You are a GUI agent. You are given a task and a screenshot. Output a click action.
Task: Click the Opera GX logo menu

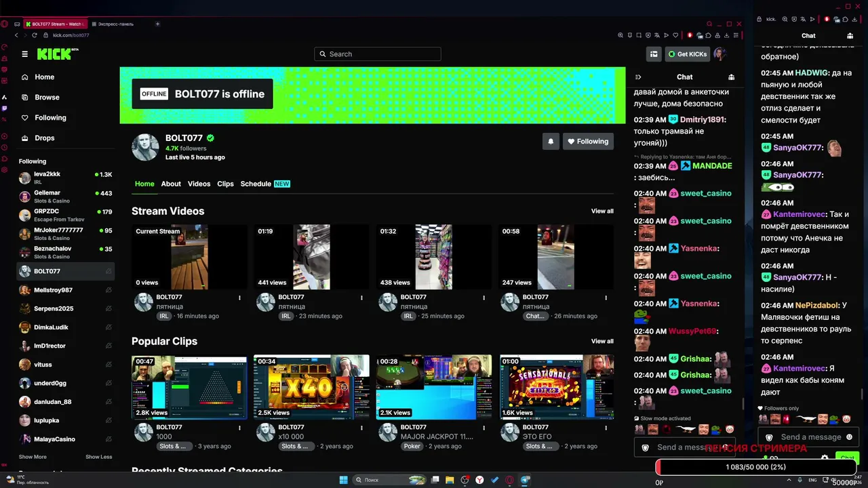point(4,24)
